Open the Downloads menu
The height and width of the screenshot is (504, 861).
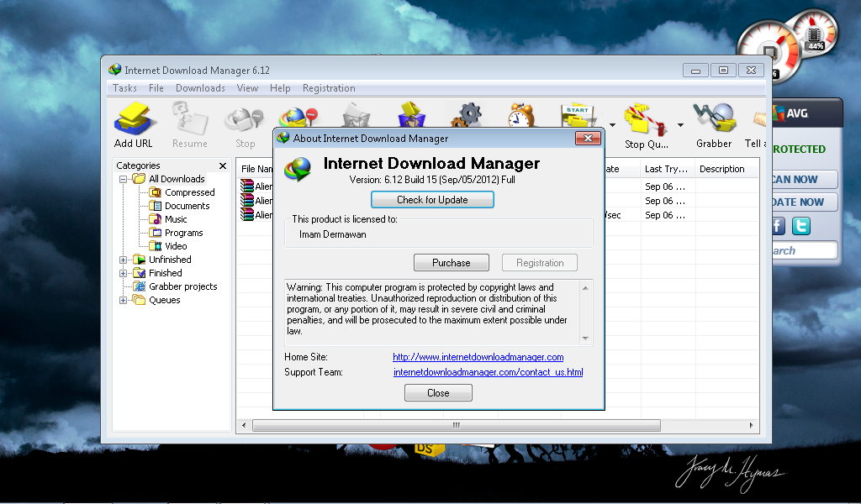pos(200,87)
